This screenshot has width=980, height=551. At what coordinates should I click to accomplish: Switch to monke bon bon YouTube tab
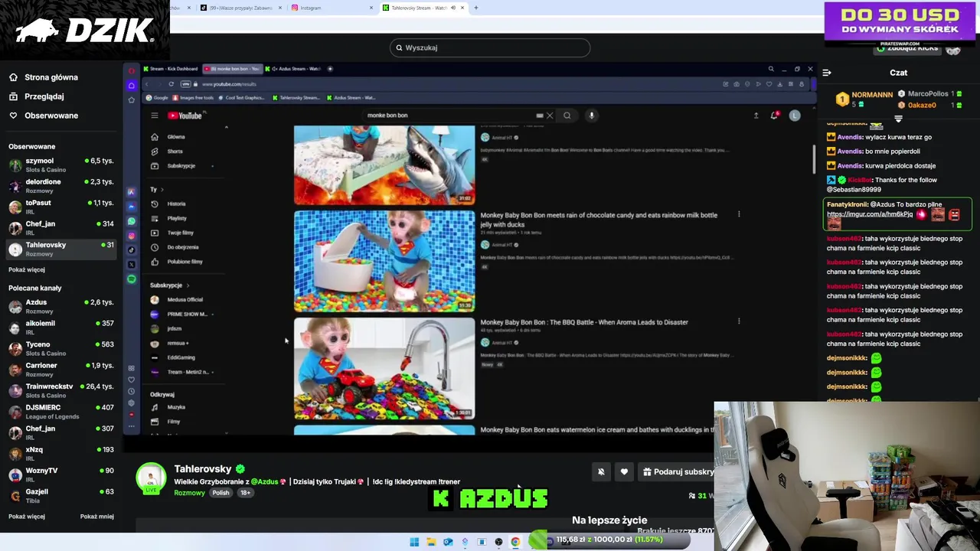pyautogui.click(x=232, y=69)
